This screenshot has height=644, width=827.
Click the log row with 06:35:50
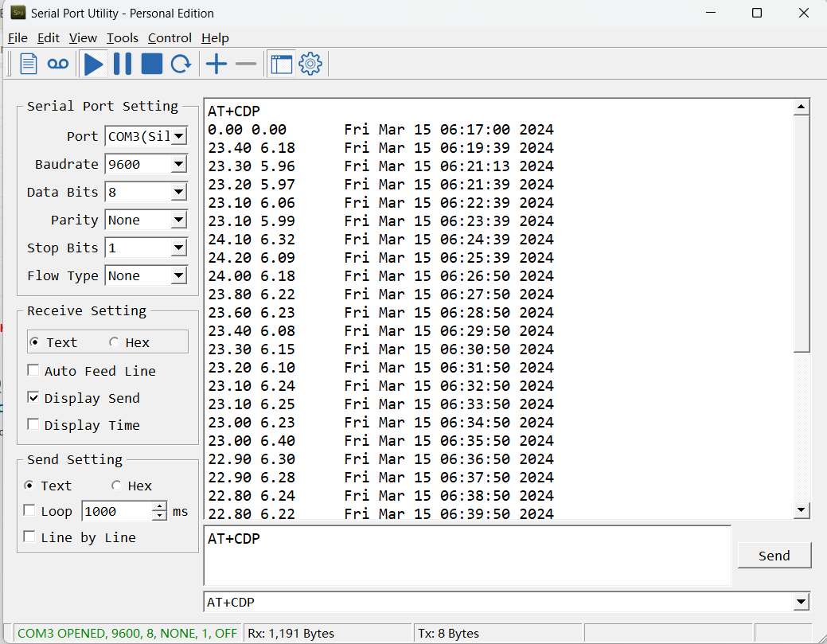380,441
